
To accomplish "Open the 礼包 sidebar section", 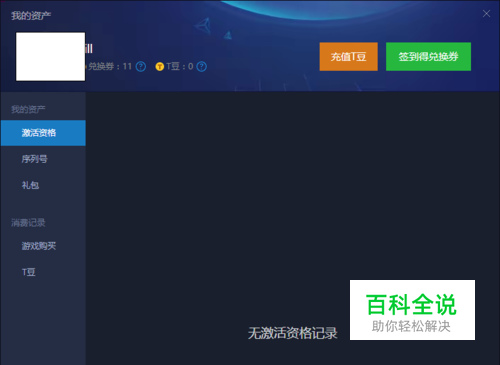I will coord(43,185).
